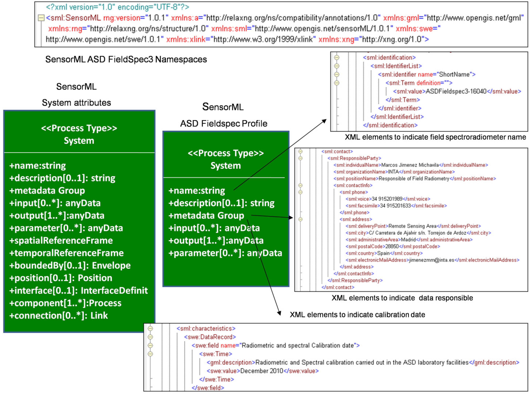Select facsimile number 34 915201633
Image resolution: width=532 pixels, height=395 pixels.
pos(395,206)
